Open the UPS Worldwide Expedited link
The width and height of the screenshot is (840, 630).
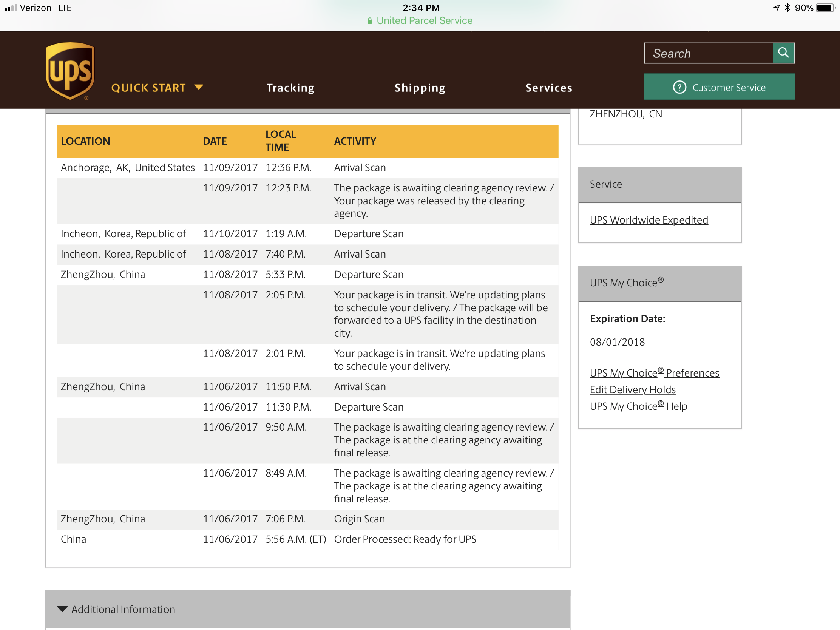coord(649,220)
